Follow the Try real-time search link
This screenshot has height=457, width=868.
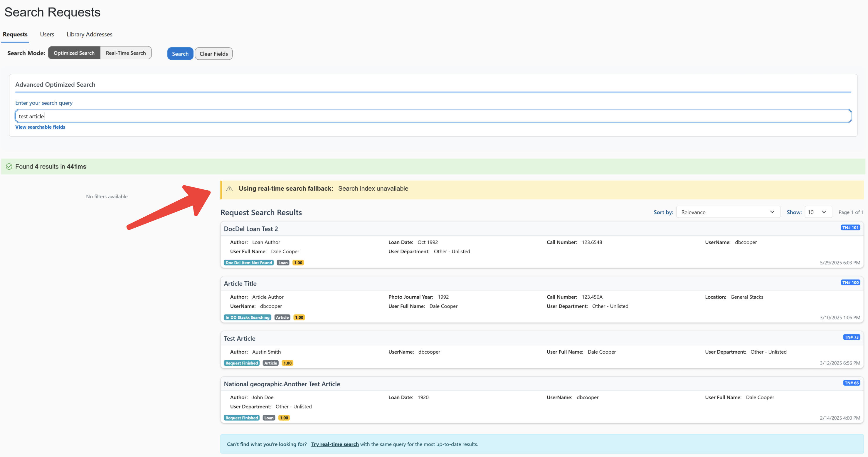pyautogui.click(x=334, y=444)
